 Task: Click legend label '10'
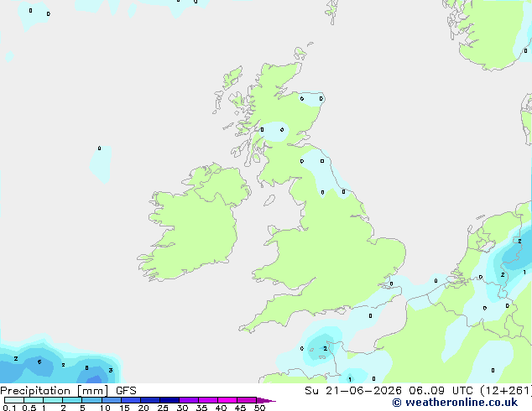click(x=105, y=408)
